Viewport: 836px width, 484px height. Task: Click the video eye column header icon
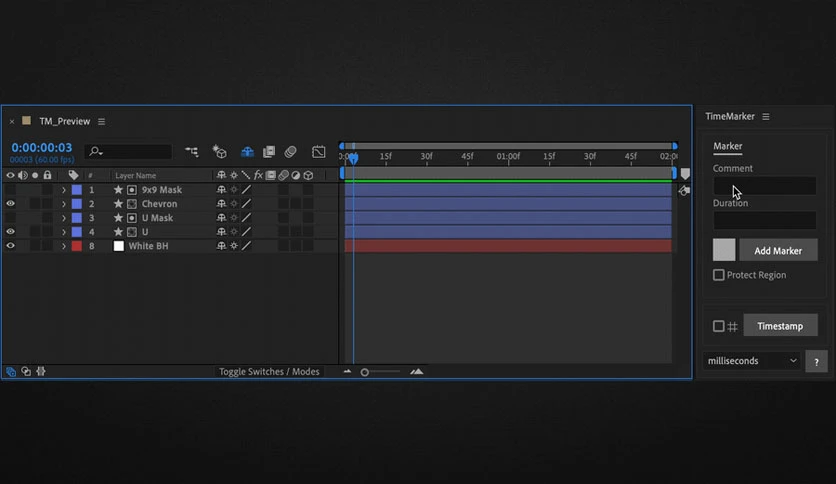tap(10, 175)
